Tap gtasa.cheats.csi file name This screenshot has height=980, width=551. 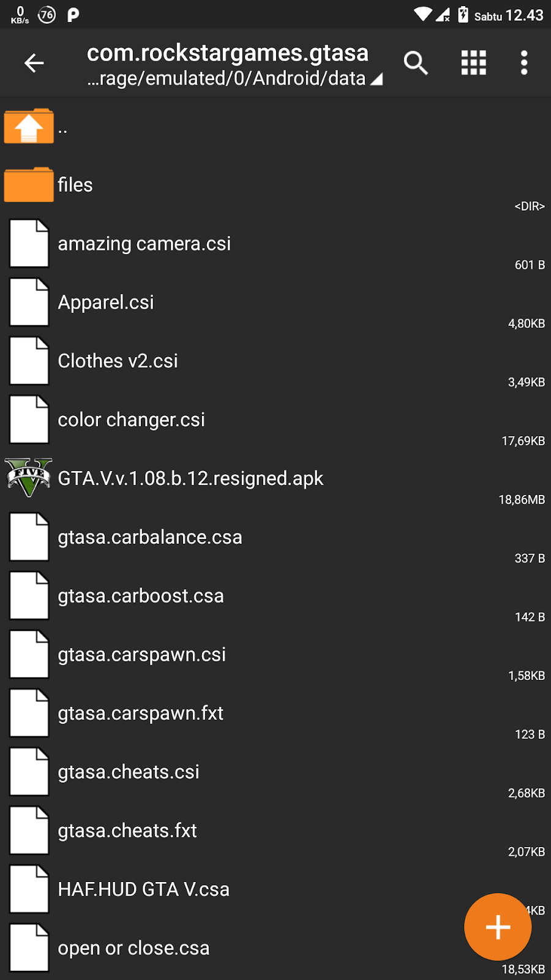(x=129, y=772)
